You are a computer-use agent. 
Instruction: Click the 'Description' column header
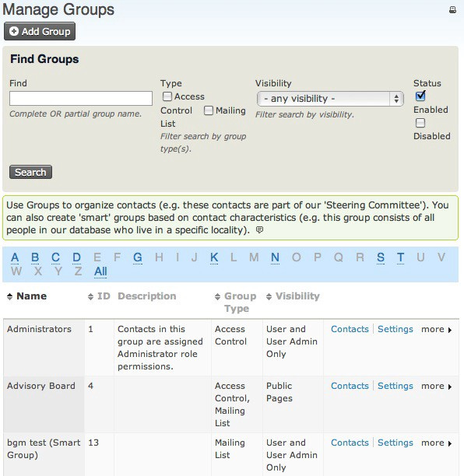(x=147, y=296)
